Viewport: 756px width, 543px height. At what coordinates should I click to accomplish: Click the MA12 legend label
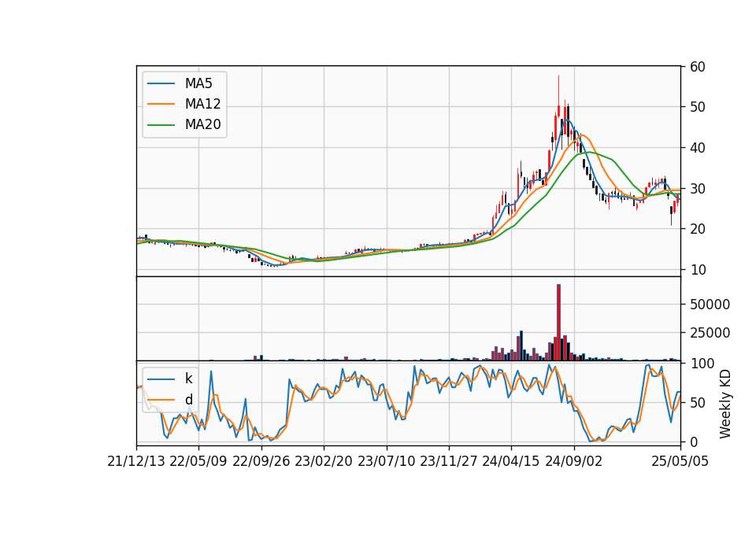pyautogui.click(x=202, y=104)
